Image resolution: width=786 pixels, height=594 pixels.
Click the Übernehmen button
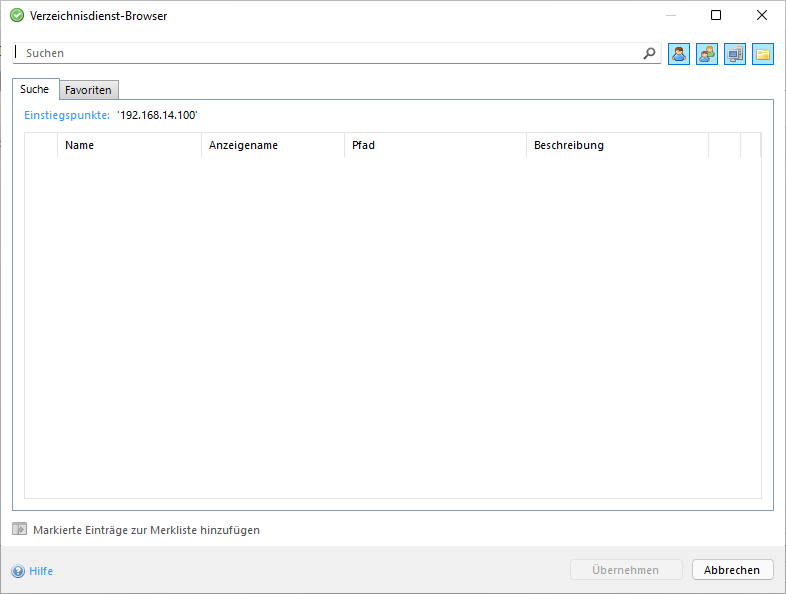(626, 570)
